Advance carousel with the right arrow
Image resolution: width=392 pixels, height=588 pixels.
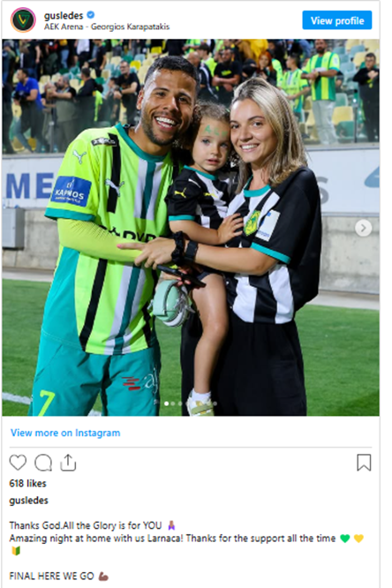363,228
